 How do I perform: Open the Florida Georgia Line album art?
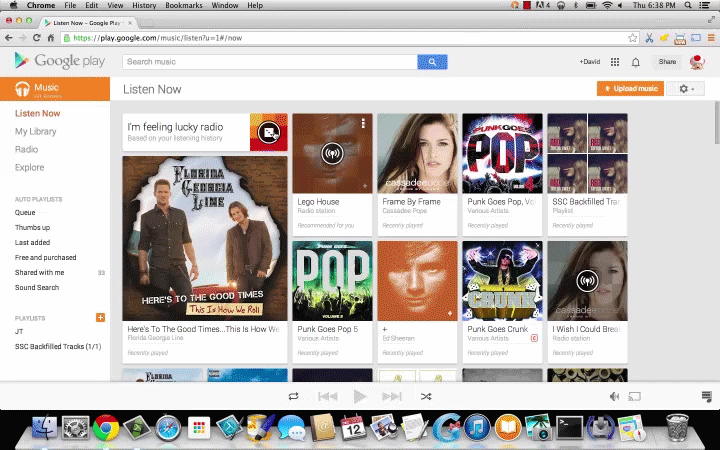pyautogui.click(x=205, y=238)
